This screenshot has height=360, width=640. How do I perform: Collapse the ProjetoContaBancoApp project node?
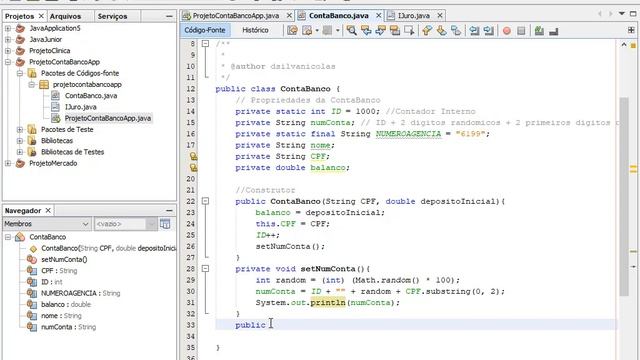pos(8,62)
